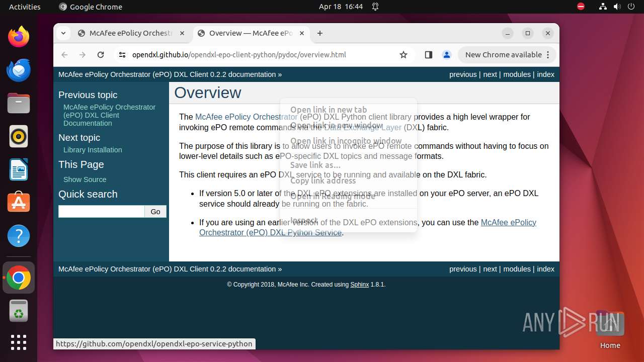Image resolution: width=644 pixels, height=362 pixels.
Task: Click in the Quick search field
Action: pyautogui.click(x=102, y=212)
